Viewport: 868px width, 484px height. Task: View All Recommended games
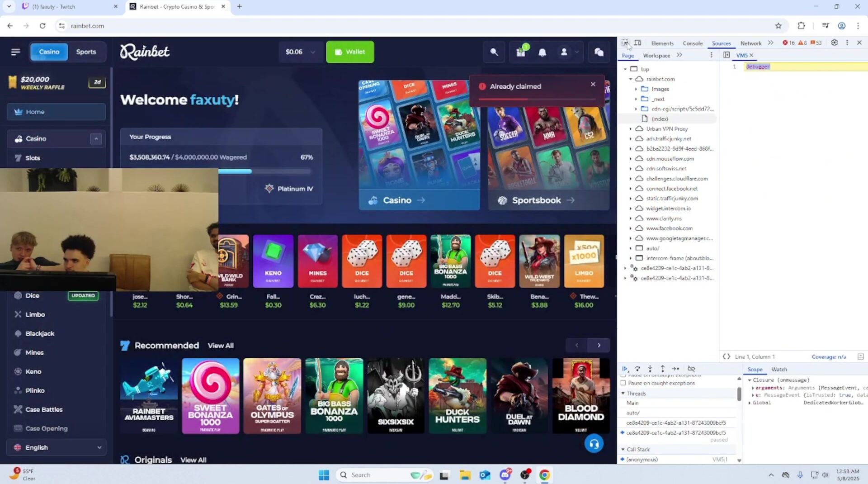pyautogui.click(x=221, y=346)
